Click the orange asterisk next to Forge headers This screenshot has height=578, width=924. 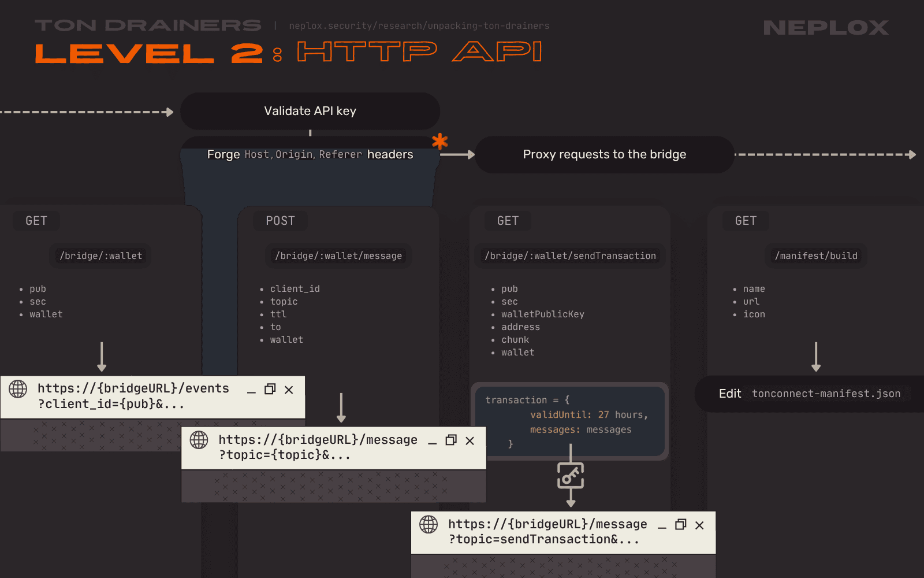tap(440, 141)
